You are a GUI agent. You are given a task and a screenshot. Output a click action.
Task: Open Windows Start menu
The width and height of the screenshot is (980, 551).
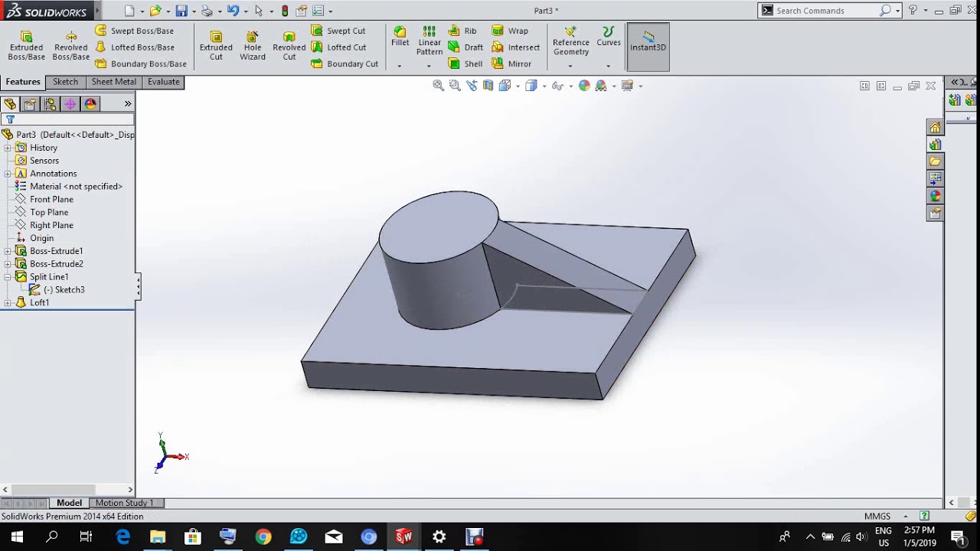17,537
